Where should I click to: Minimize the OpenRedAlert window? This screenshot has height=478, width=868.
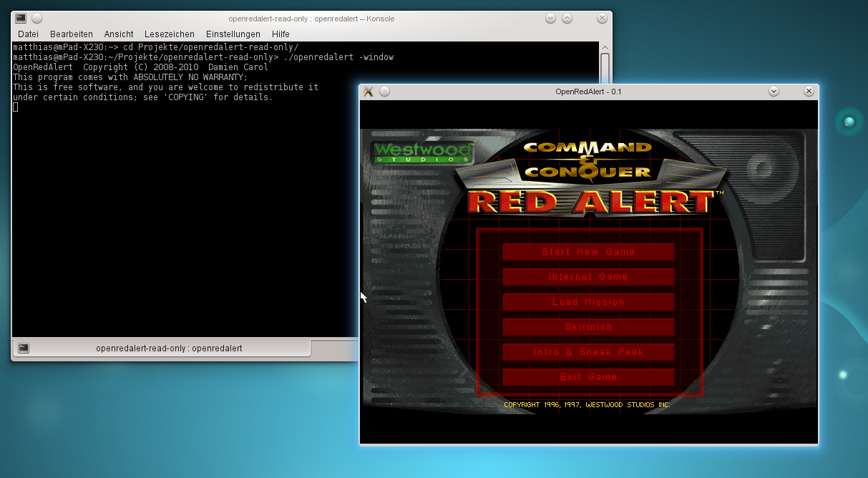774,92
